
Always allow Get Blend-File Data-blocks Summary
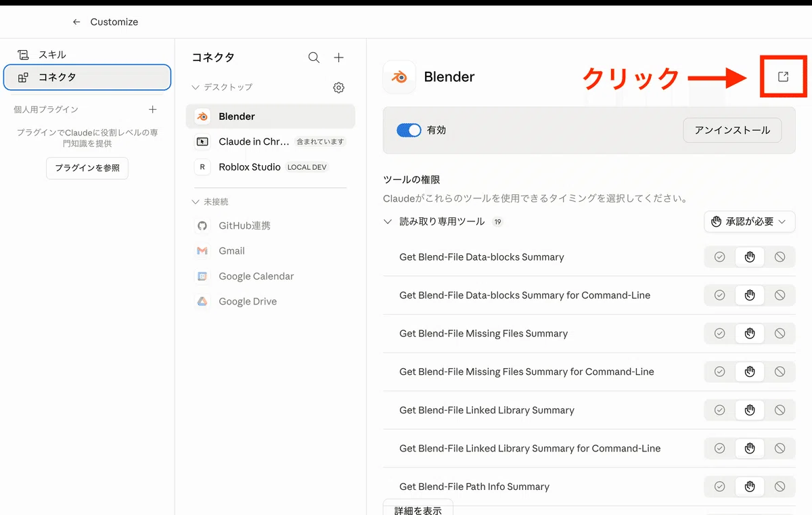coord(719,257)
